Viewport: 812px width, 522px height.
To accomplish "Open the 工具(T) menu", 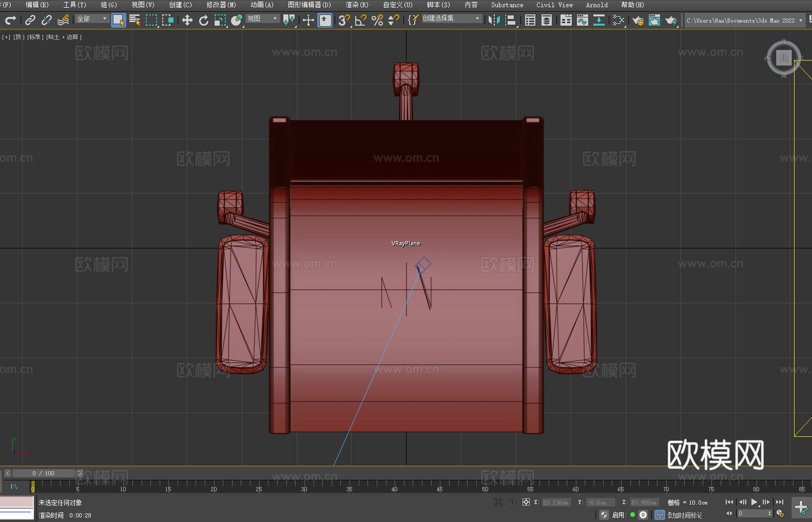I will pos(74,5).
